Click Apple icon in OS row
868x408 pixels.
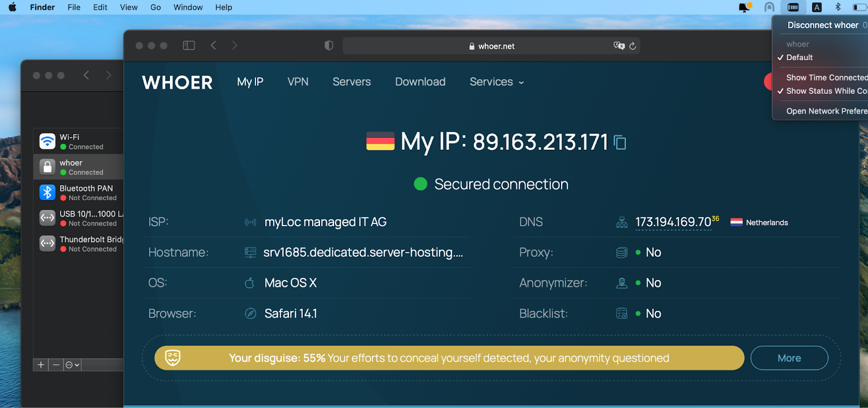tap(250, 283)
